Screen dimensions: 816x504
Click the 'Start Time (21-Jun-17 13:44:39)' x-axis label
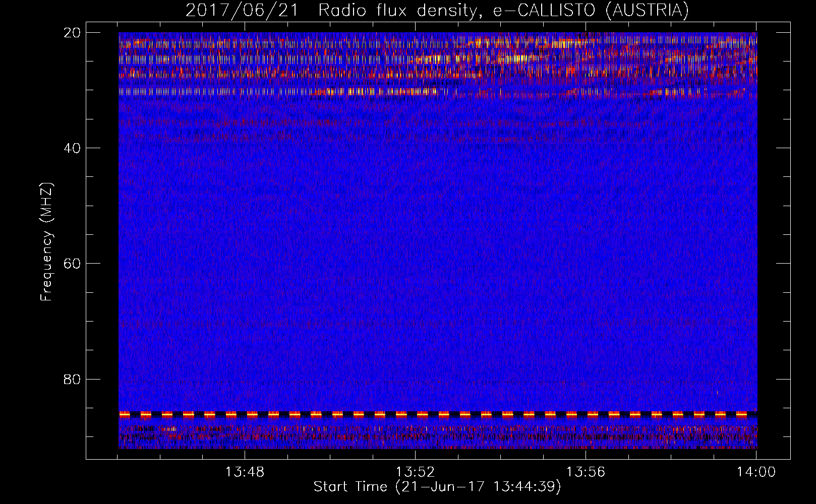pyautogui.click(x=437, y=487)
